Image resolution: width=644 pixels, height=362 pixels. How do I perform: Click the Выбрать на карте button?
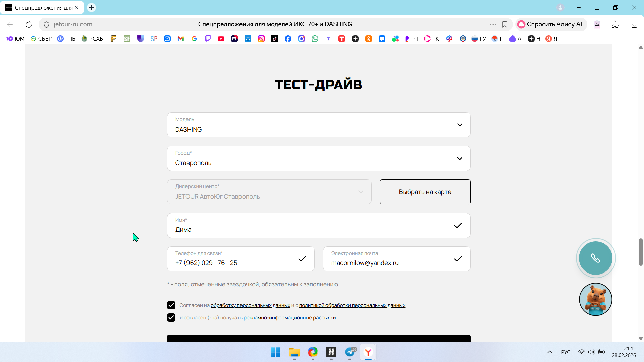[x=425, y=192]
